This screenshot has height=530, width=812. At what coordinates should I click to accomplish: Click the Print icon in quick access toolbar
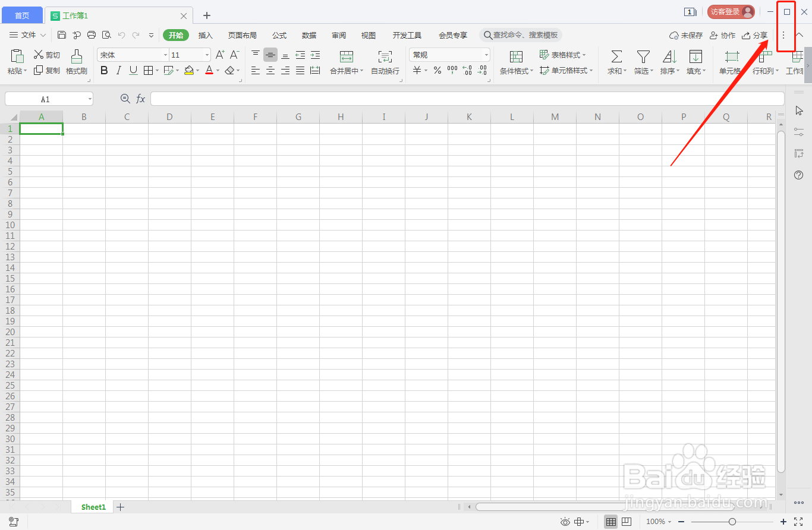point(92,35)
